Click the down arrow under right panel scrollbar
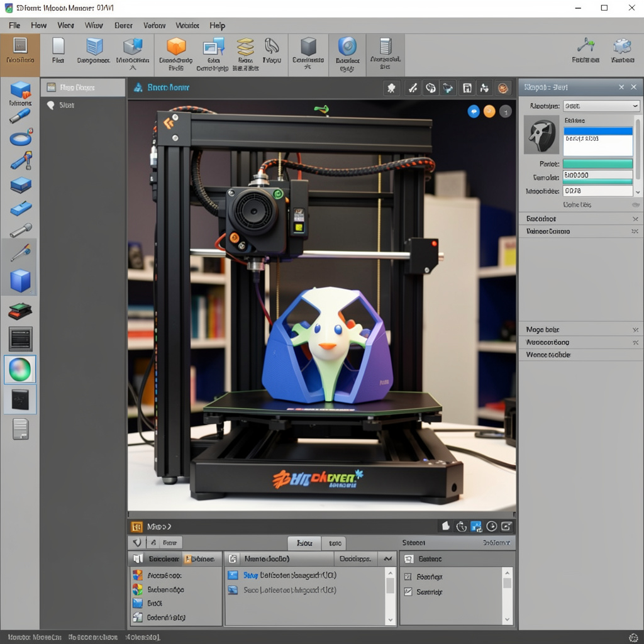The image size is (644, 644). [x=638, y=192]
